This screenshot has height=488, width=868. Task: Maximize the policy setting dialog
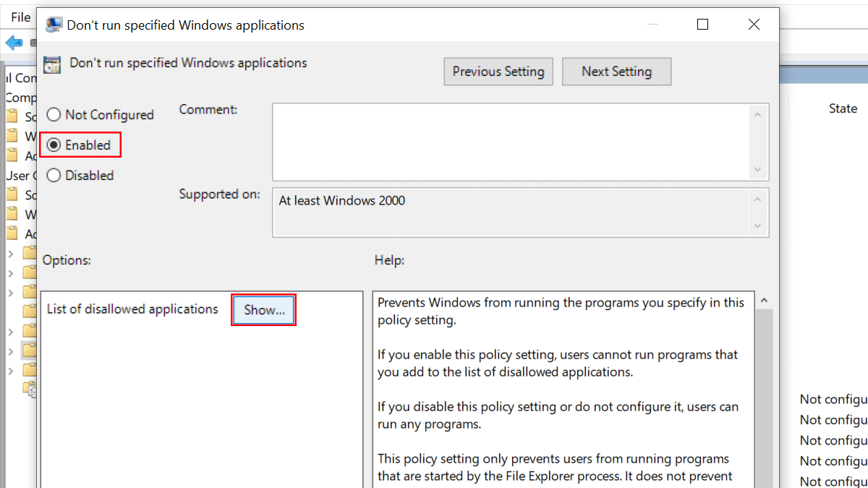tap(702, 25)
